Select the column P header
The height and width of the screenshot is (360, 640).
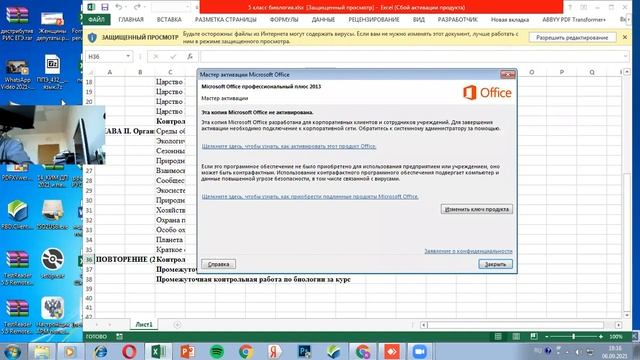562,72
